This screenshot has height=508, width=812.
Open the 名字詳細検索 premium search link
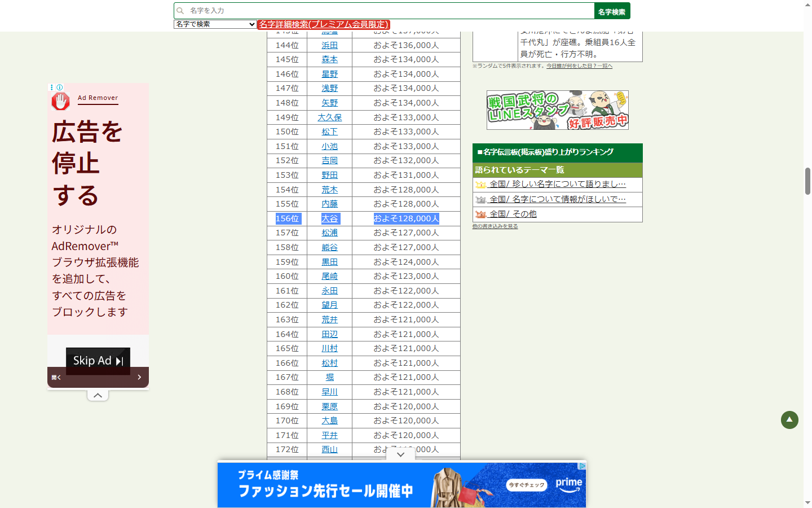(x=324, y=24)
